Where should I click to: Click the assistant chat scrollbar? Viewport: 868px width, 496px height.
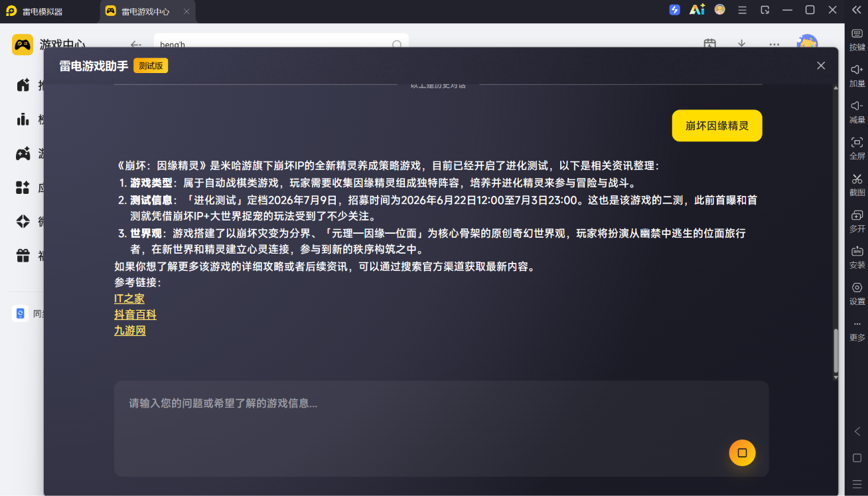point(835,352)
